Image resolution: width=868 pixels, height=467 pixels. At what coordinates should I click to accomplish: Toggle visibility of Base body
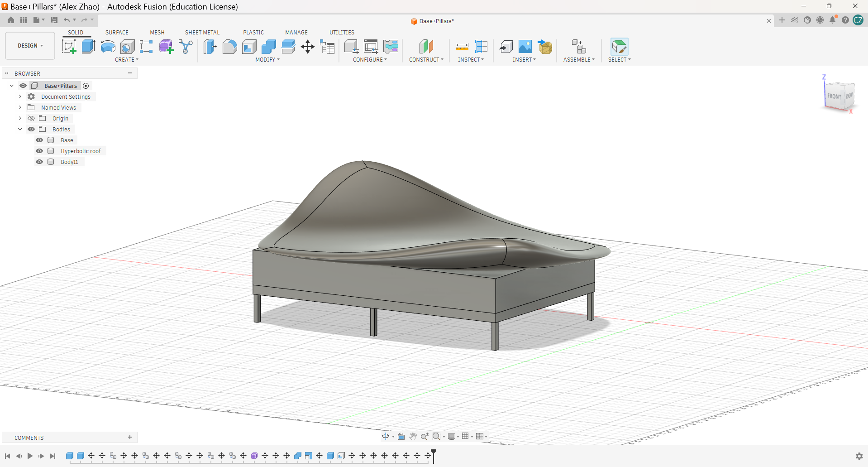[39, 140]
